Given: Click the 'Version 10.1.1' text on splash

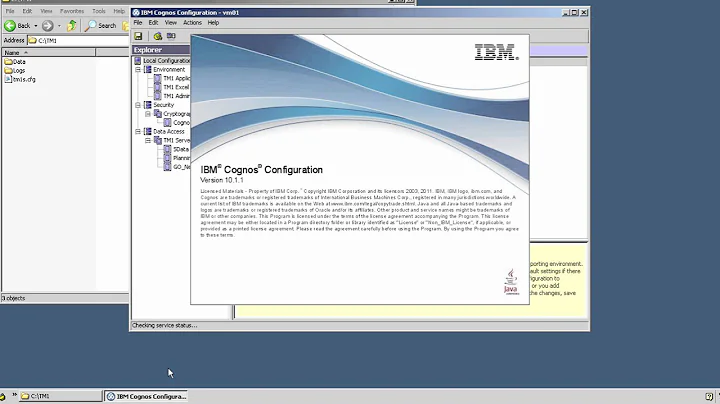Looking at the screenshot, I should click(222, 180).
